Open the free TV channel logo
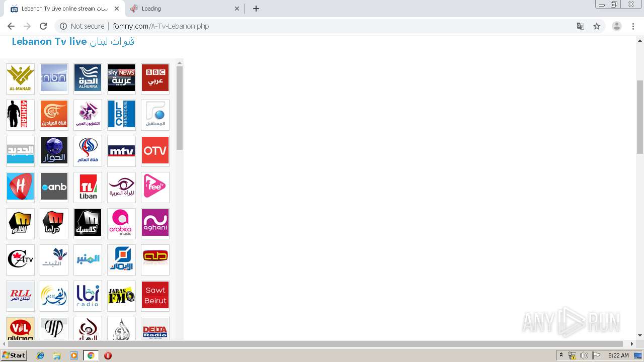Screen dimensions: 644x362 [x=155, y=187]
